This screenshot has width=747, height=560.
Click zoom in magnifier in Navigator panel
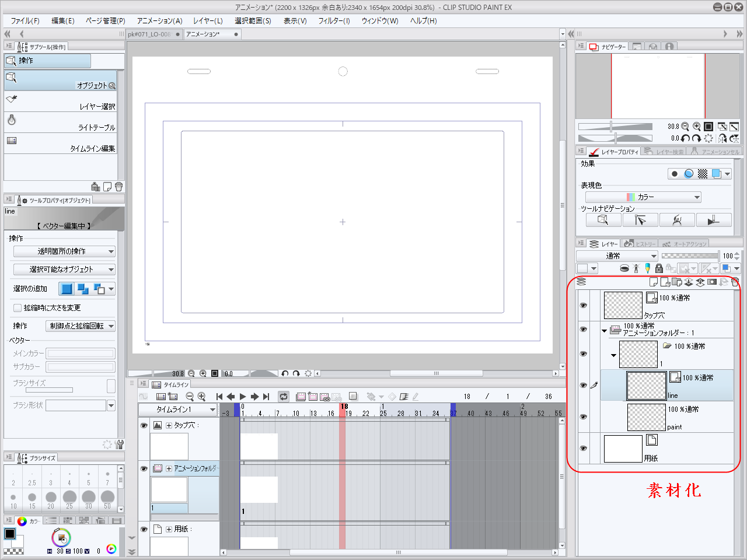click(697, 127)
